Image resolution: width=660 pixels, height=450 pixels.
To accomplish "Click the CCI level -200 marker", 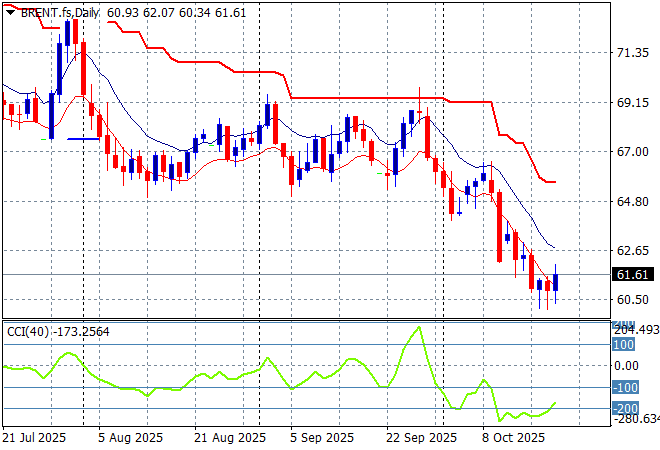I will 625,408.
